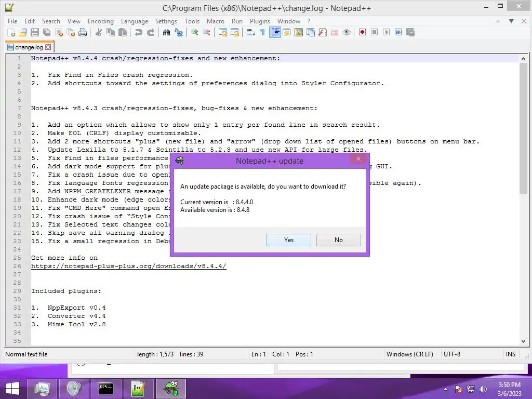532x399 pixels.
Task: Add new file with plus button
Action: coord(498,21)
